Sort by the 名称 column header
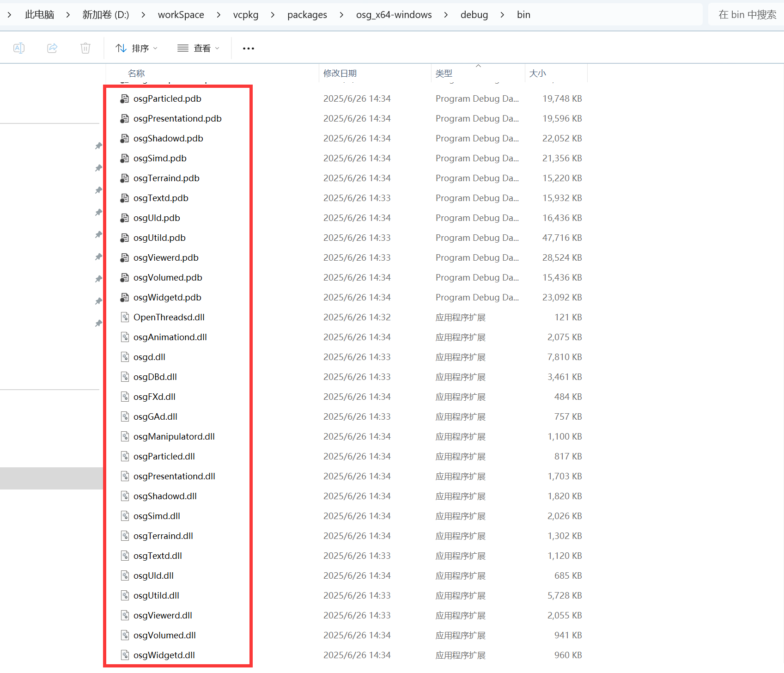Screen dimensions: 784x673 (136, 73)
